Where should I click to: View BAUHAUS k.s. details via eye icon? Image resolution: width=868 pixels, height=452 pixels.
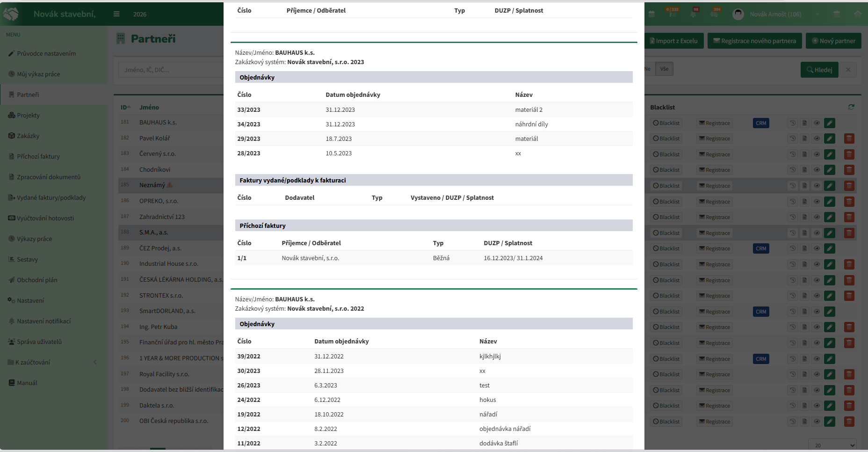[x=817, y=123]
